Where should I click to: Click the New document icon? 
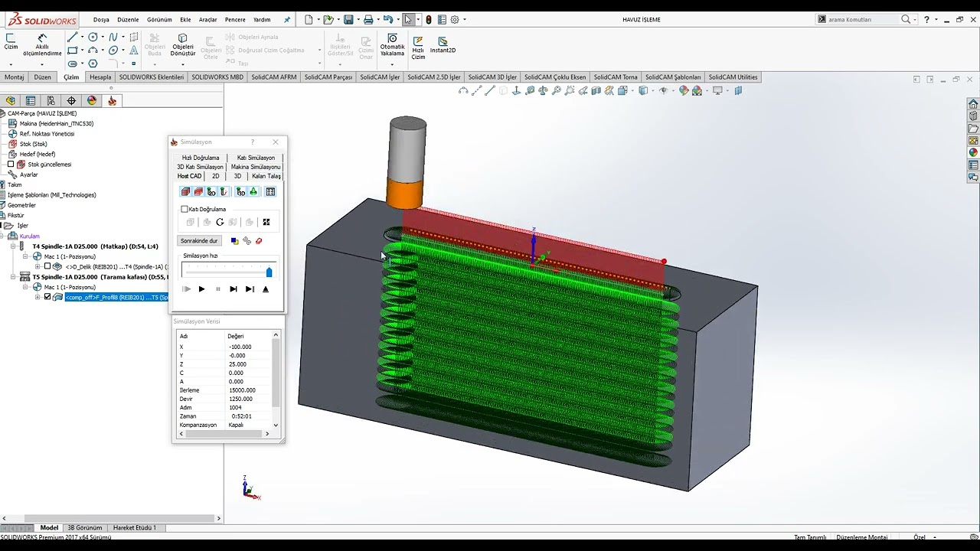pos(309,20)
